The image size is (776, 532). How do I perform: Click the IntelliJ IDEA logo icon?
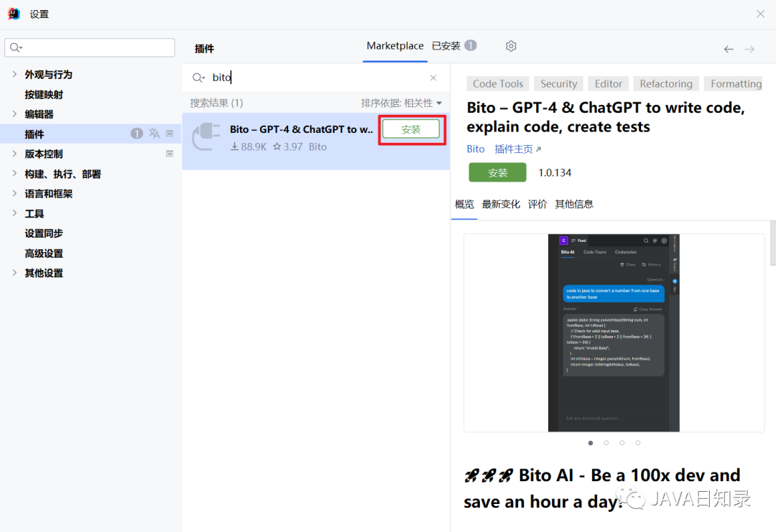[x=14, y=14]
